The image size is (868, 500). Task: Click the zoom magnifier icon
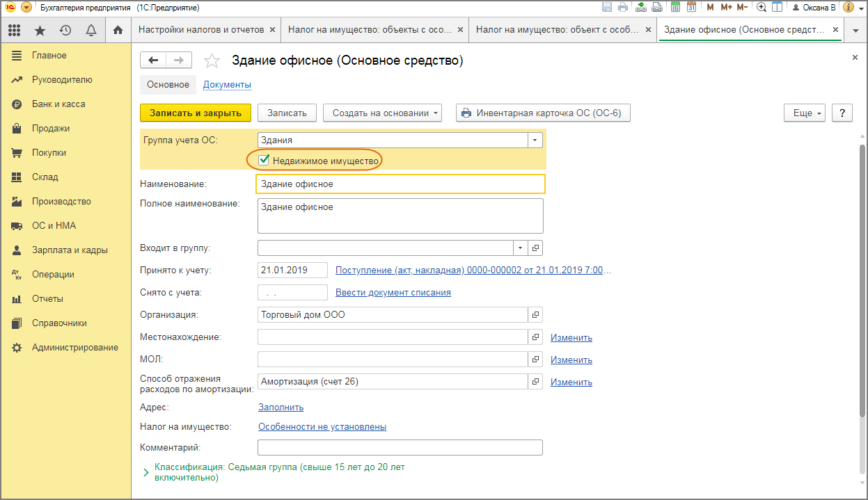click(x=762, y=8)
